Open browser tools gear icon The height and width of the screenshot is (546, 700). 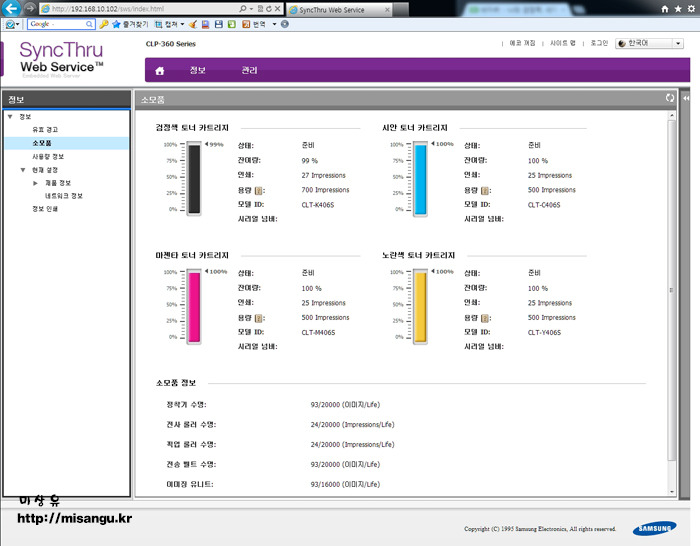[x=691, y=9]
